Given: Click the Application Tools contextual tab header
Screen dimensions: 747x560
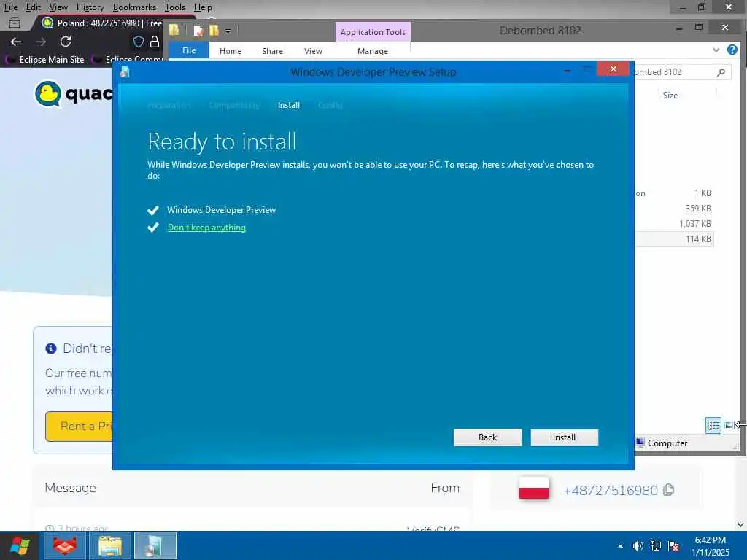Looking at the screenshot, I should [373, 32].
